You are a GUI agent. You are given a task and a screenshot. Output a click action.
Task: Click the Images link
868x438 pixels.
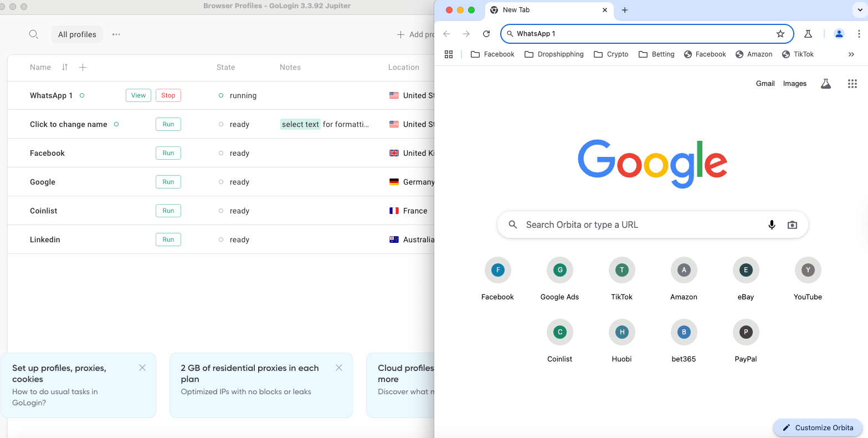(795, 84)
